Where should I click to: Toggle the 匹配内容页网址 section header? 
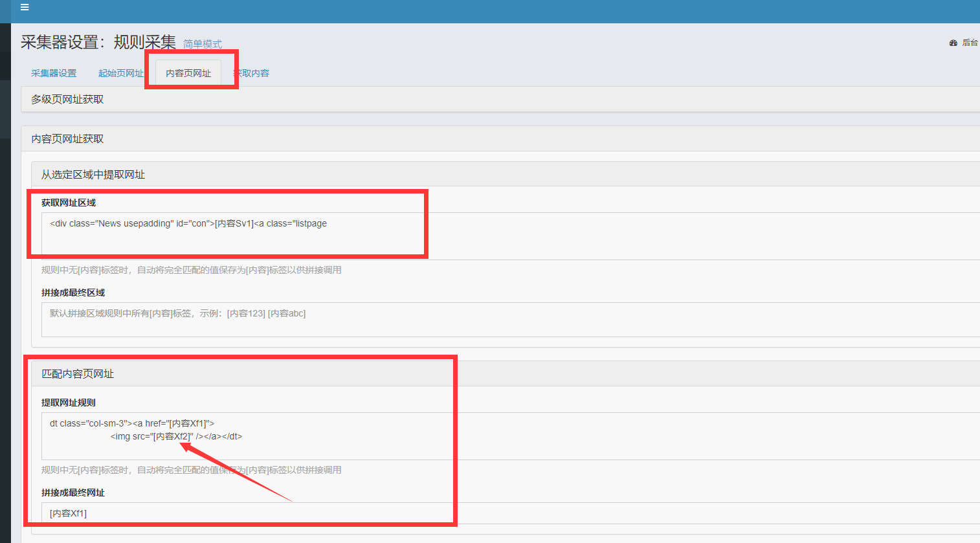78,373
